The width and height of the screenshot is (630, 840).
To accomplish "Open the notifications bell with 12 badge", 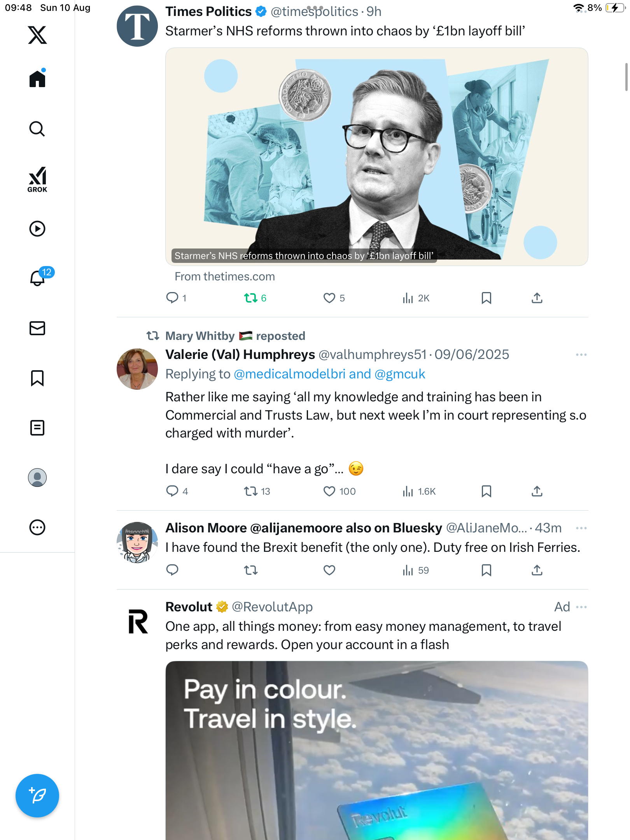I will 38,278.
